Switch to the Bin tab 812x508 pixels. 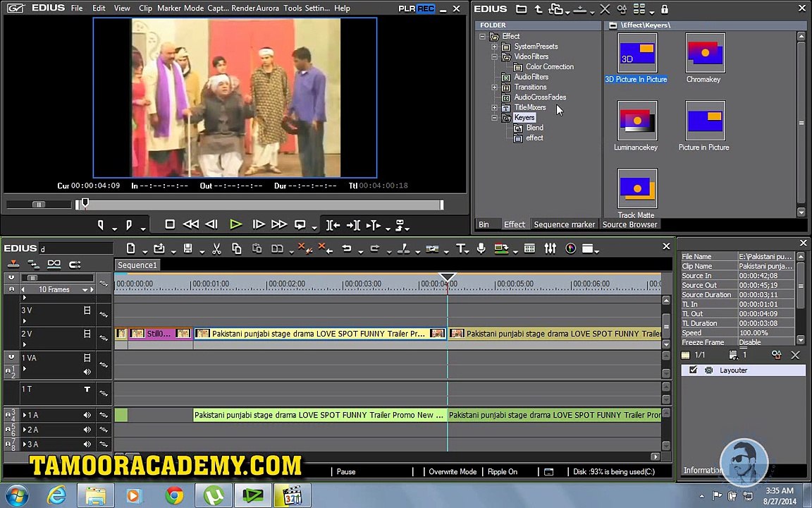pyautogui.click(x=484, y=224)
